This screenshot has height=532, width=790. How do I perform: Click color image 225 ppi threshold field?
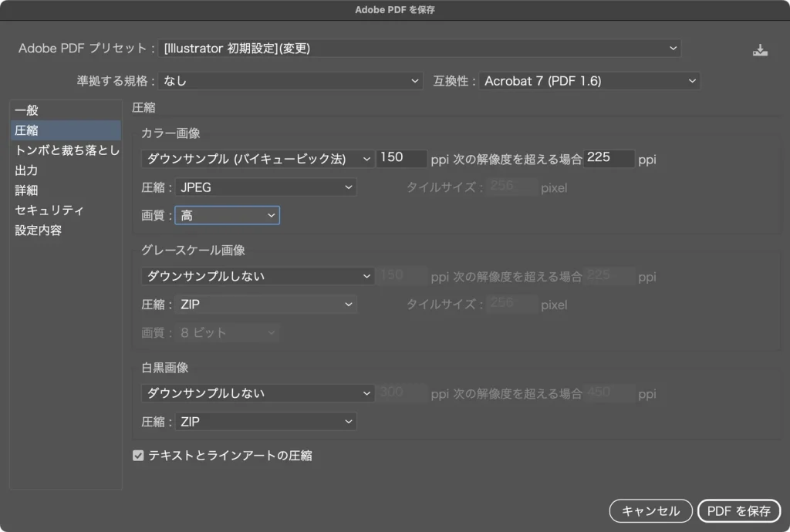pos(609,158)
